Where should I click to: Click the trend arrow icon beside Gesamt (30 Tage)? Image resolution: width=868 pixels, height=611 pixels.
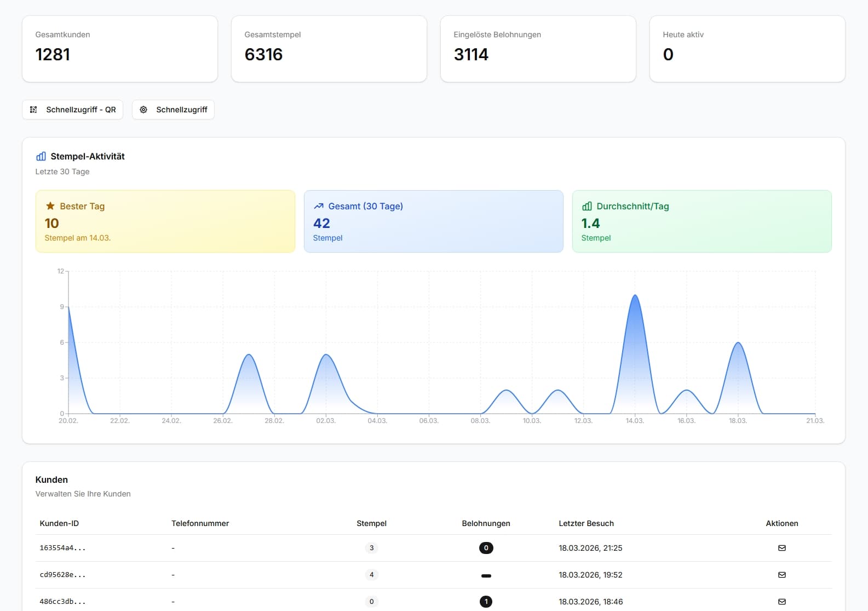pos(319,206)
